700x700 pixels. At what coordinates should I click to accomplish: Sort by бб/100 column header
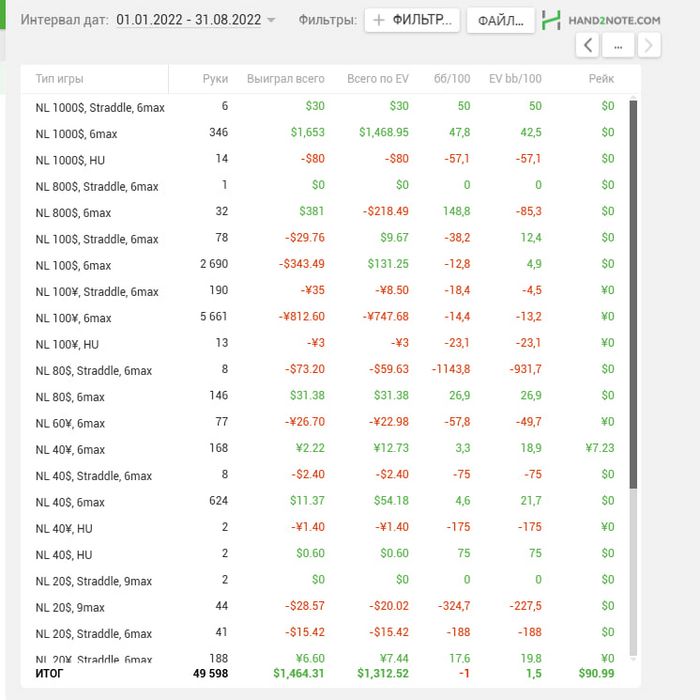[452, 79]
